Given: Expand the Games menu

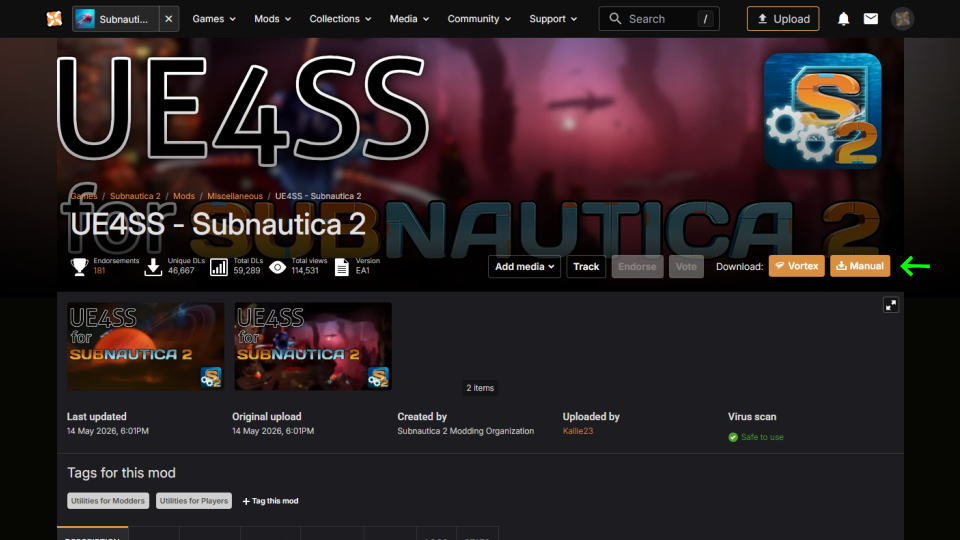Looking at the screenshot, I should coord(214,19).
